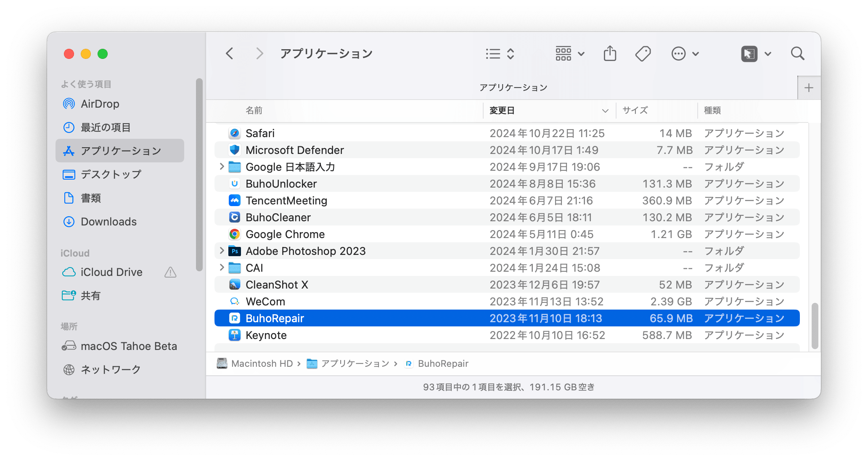This screenshot has height=461, width=868.
Task: Sort by the 種類 column header
Action: (712, 111)
